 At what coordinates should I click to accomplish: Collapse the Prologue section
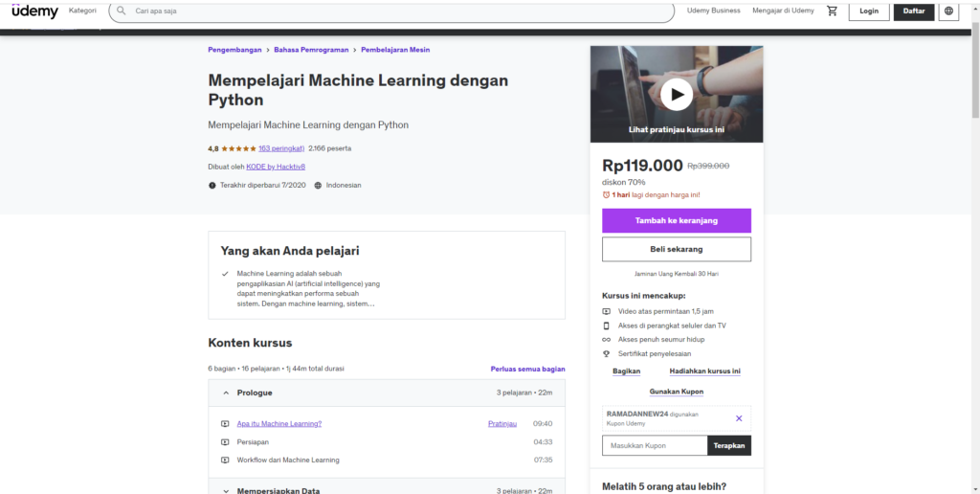pyautogui.click(x=226, y=393)
